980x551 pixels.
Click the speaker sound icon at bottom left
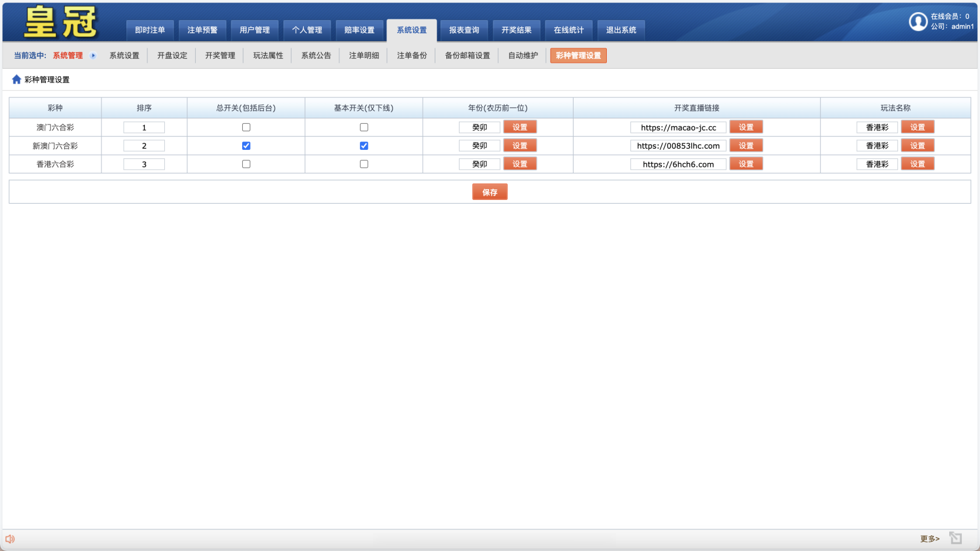tap(10, 539)
